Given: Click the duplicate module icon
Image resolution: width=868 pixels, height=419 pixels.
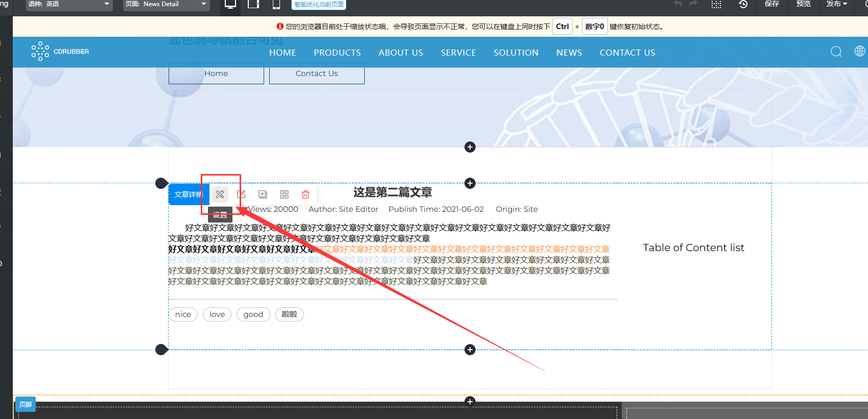Looking at the screenshot, I should pos(263,194).
